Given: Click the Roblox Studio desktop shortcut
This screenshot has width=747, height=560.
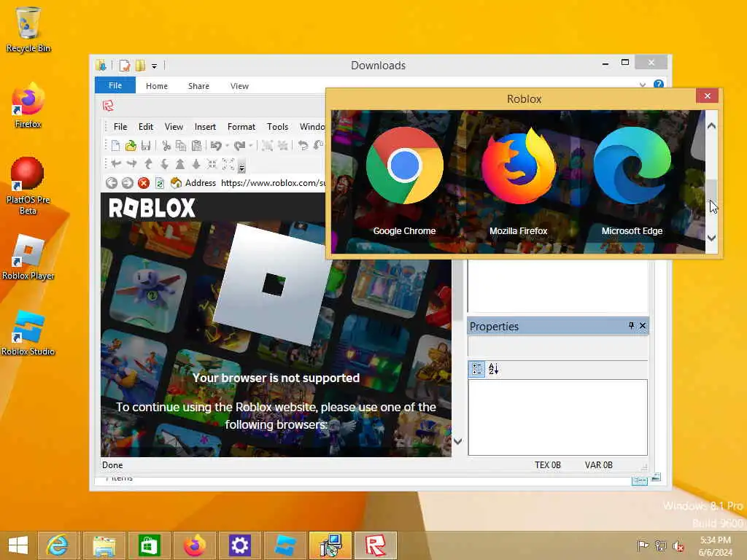Looking at the screenshot, I should click(x=28, y=332).
